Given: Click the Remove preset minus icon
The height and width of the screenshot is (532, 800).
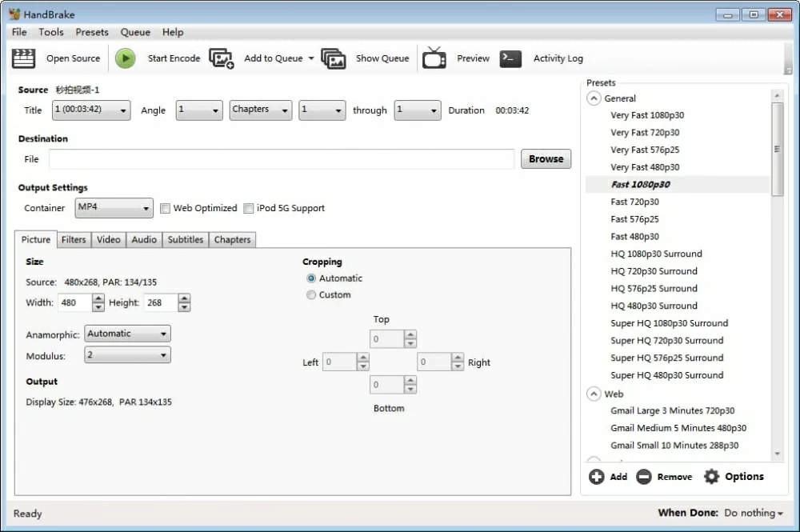Looking at the screenshot, I should [644, 477].
